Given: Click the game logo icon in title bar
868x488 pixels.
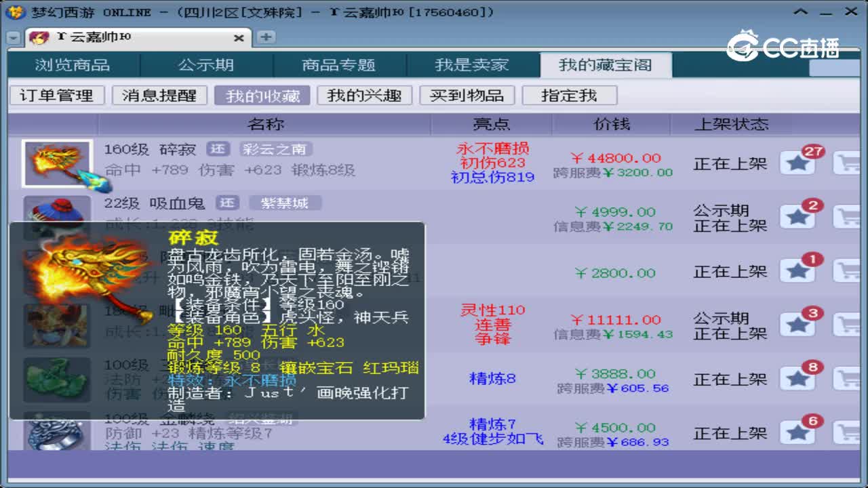Looking at the screenshot, I should [x=17, y=12].
